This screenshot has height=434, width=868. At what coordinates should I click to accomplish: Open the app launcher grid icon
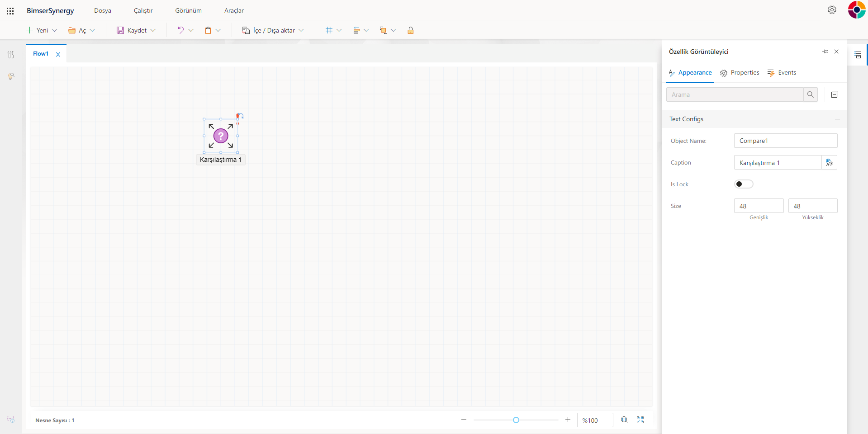[10, 10]
